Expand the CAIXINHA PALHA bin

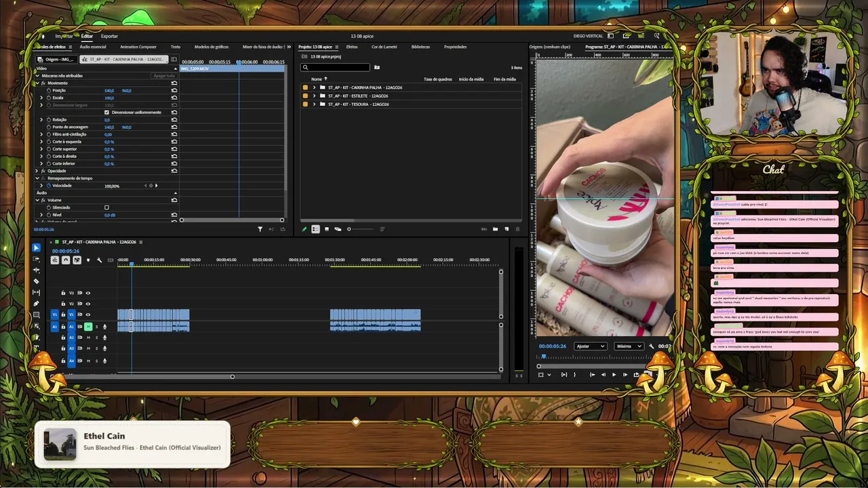pos(314,87)
